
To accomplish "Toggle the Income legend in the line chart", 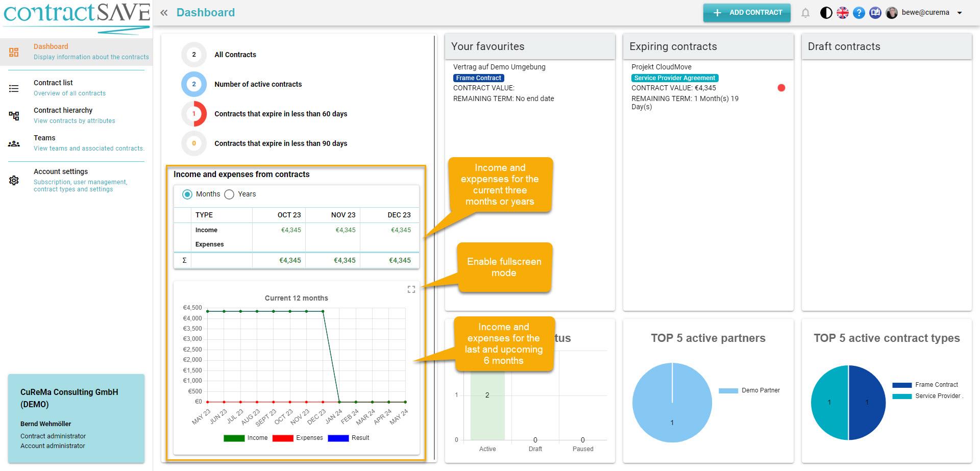I will tap(246, 438).
